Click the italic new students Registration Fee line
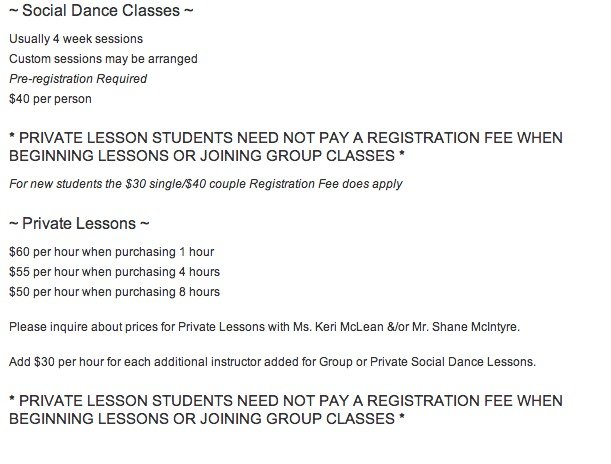Viewport: 611px width, 464px height. pos(206,184)
